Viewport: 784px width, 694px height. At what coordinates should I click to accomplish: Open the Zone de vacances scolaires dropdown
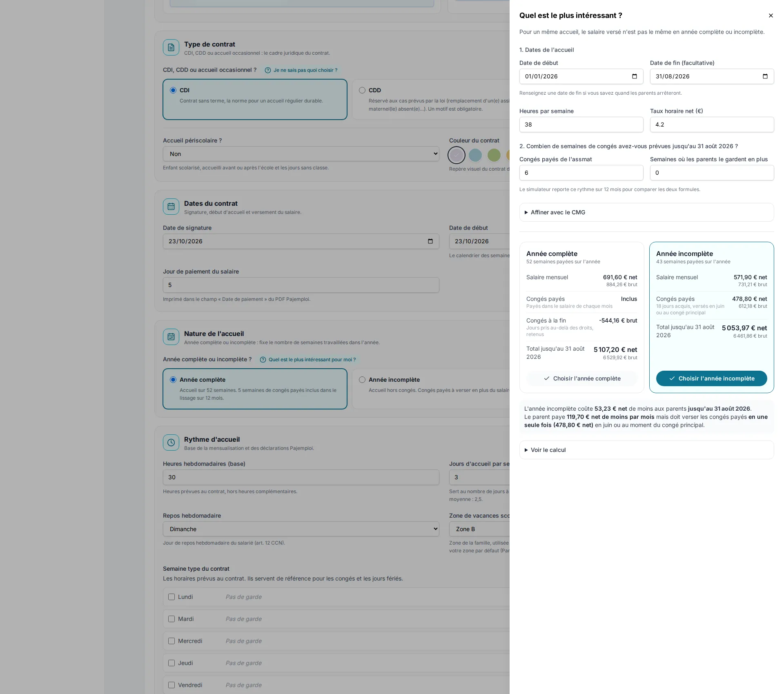coord(479,529)
